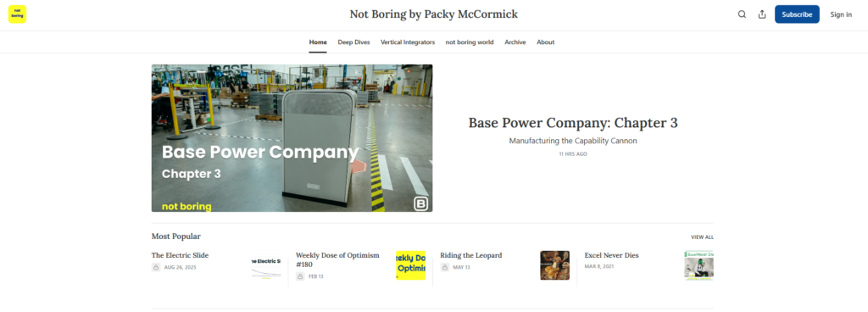Viewport: 868px width, 312px height.
Task: Go to the not boring world tab
Action: click(x=470, y=42)
